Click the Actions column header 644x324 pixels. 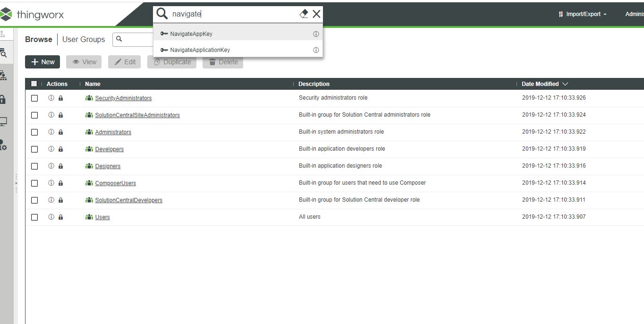click(57, 84)
